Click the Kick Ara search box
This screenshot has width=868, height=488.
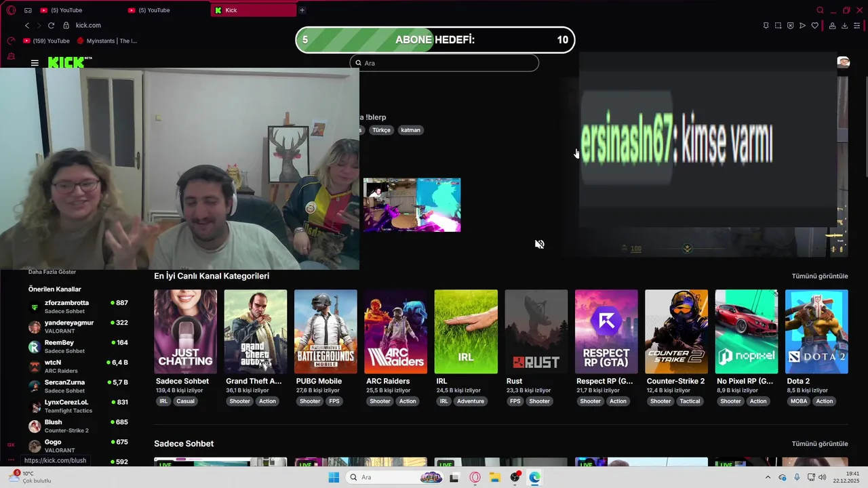(x=444, y=63)
